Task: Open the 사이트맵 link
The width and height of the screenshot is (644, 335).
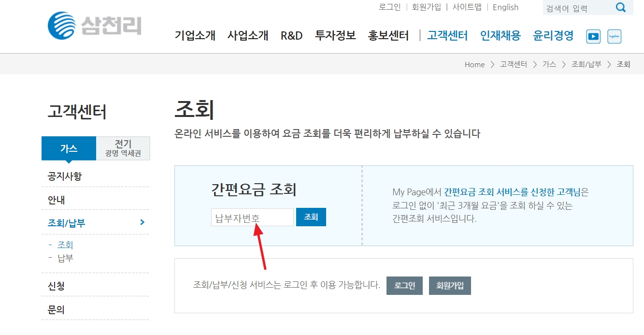Action: [467, 7]
